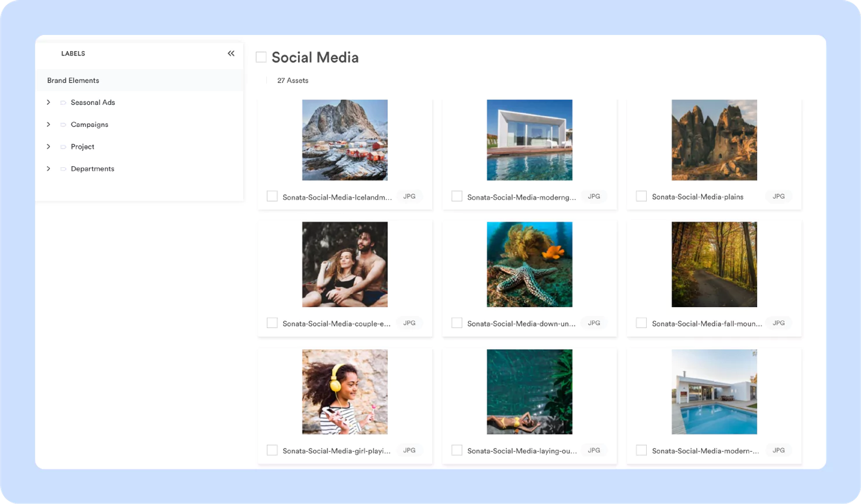Check the Sonata-Social-Media-moderng asset checkbox
Image resolution: width=861 pixels, height=504 pixels.
point(457,196)
